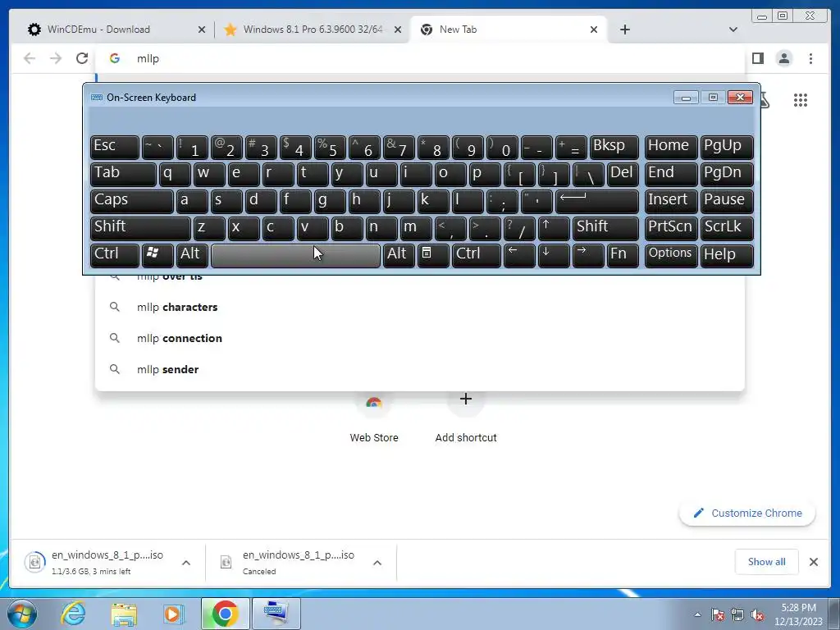840x630 pixels.
Task: Toggle right Alt key on keyboard
Action: point(399,255)
